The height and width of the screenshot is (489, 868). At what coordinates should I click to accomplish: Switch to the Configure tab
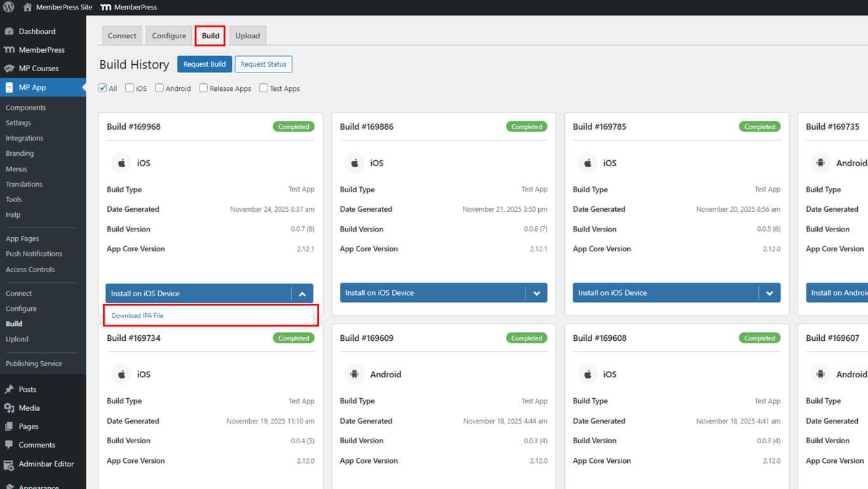169,36
